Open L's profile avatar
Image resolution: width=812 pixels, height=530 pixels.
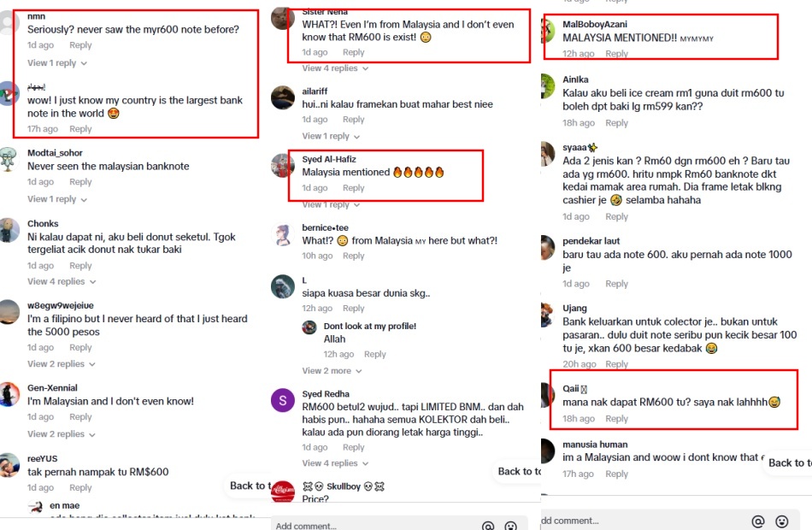click(283, 286)
